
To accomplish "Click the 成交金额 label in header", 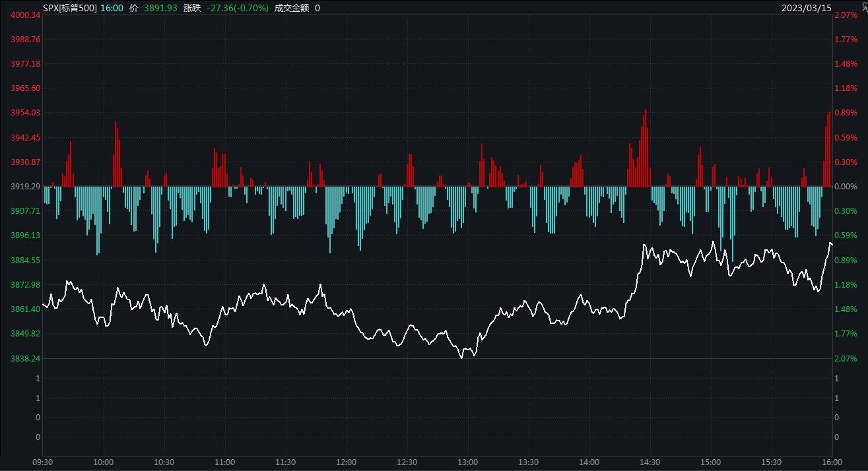I will (x=291, y=8).
